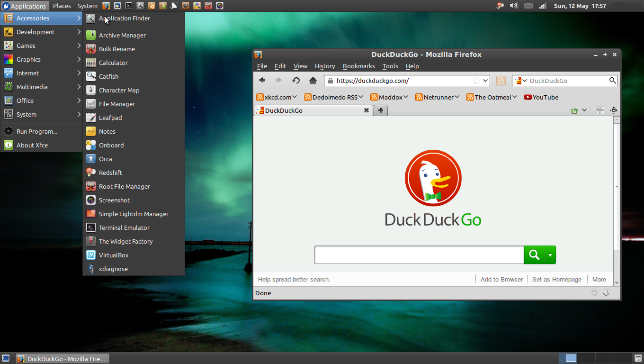
Task: Open search engine selector dropdown in Firefox
Action: coord(520,81)
